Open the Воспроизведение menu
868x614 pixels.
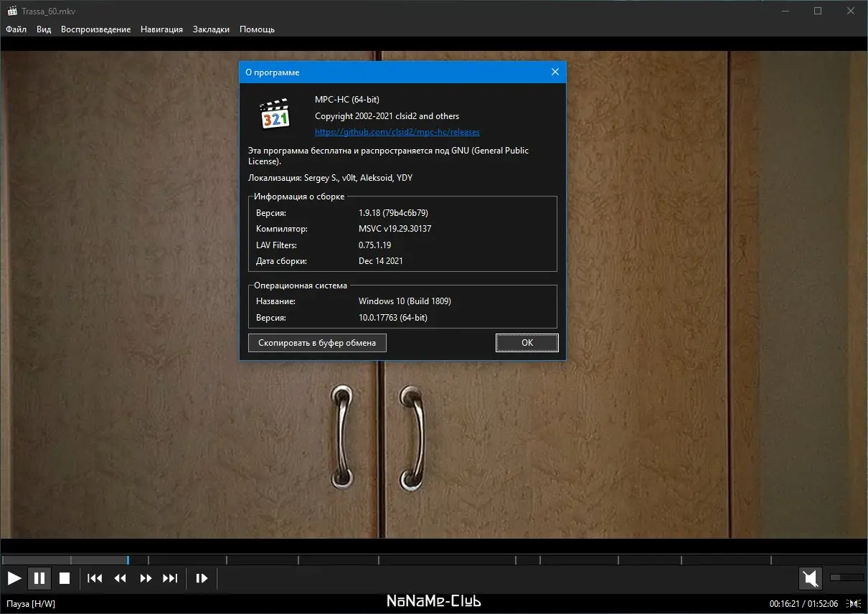[x=95, y=29]
